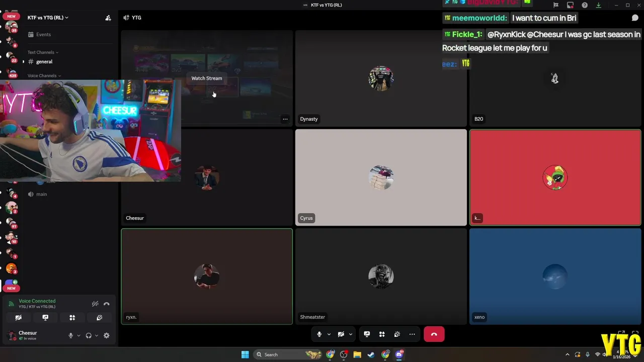Turn on the camera in the call control bar
The height and width of the screenshot is (362, 644).
pos(341,334)
